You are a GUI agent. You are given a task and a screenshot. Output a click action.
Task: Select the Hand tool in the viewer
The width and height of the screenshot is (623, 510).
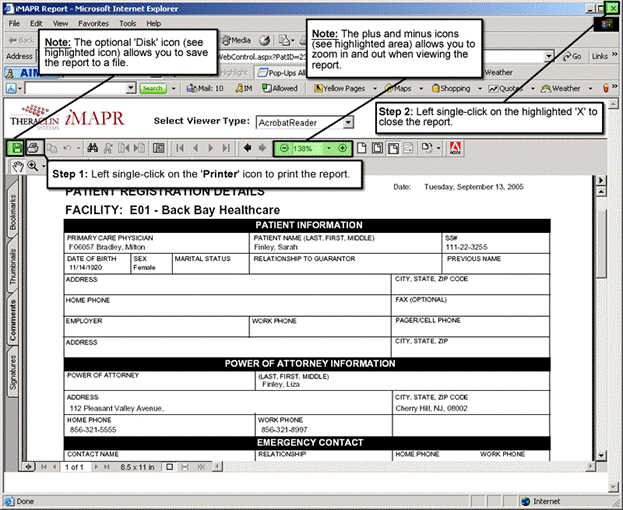click(x=17, y=166)
